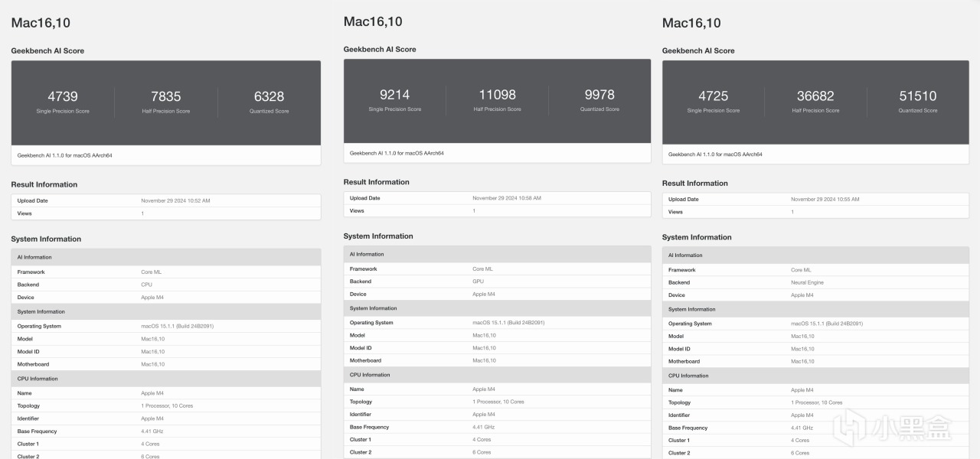Click the GPU backend value
The height and width of the screenshot is (459, 980).
(479, 282)
